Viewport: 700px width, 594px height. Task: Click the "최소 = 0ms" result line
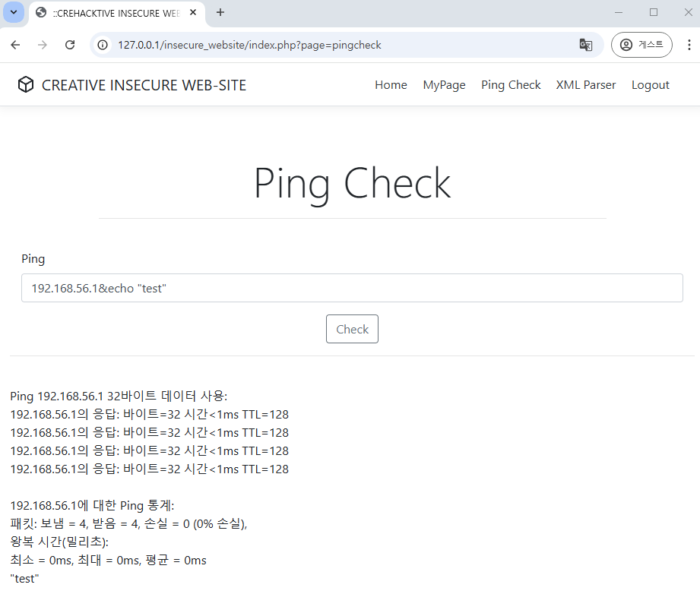point(108,560)
